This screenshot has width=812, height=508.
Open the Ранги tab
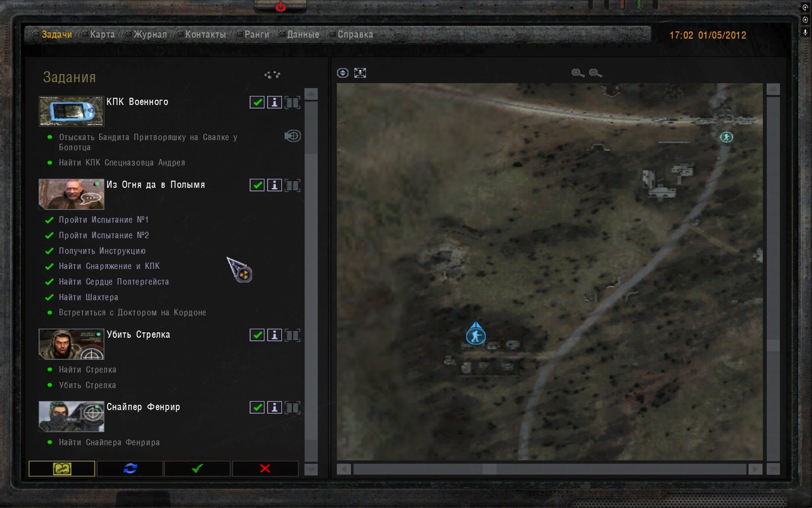257,34
